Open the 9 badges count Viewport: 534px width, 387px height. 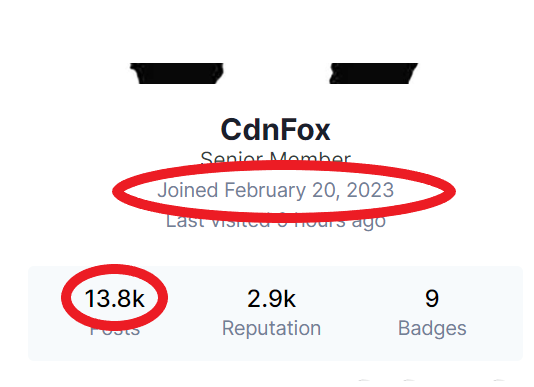click(x=432, y=299)
